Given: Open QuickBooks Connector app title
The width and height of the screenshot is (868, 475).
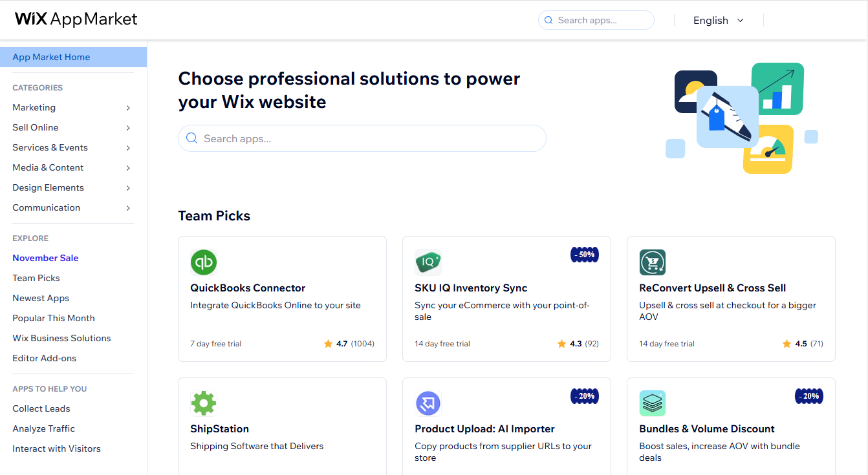Looking at the screenshot, I should (x=248, y=288).
